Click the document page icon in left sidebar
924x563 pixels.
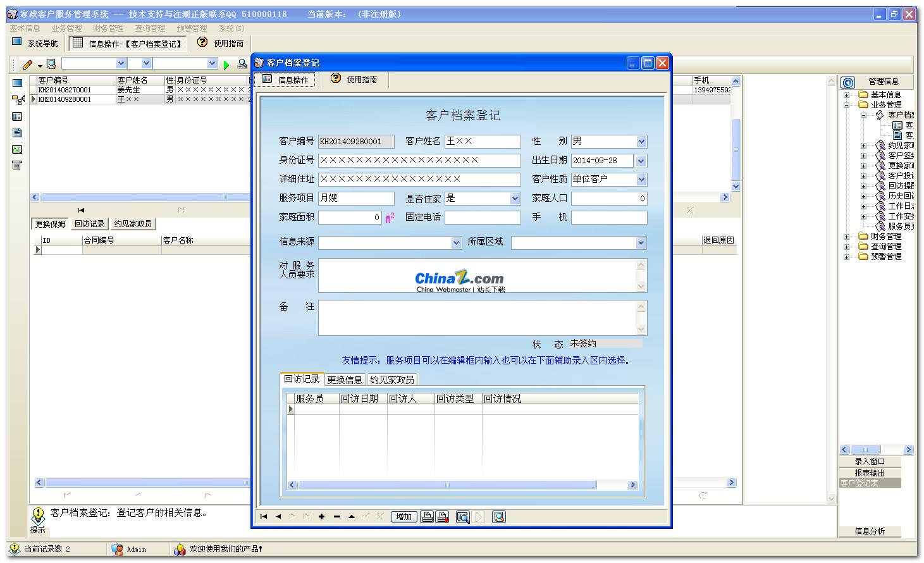(x=17, y=133)
